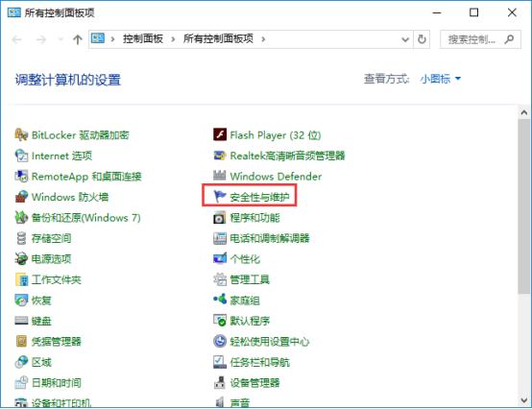Viewport: 532px width, 409px height.
Task: Open 电源选项 link
Action: point(51,259)
